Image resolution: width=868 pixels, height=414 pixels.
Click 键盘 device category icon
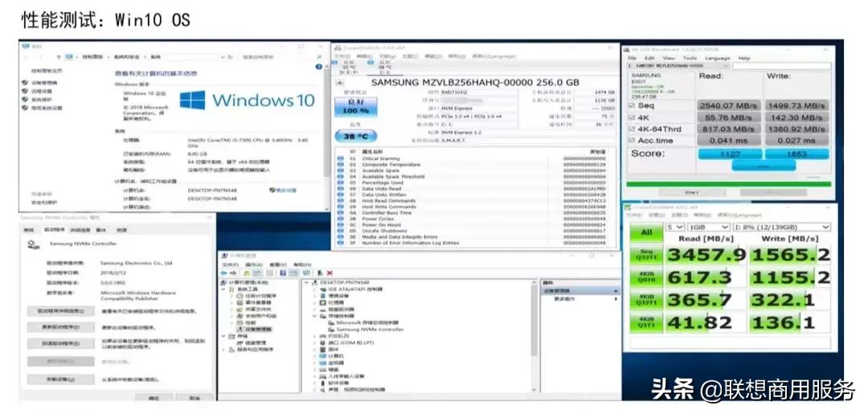(323, 369)
